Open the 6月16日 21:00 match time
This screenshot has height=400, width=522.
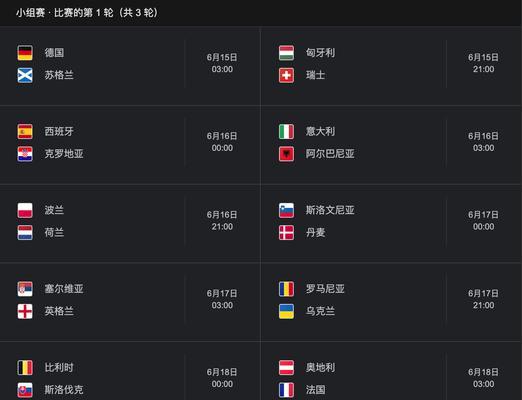[x=222, y=221]
